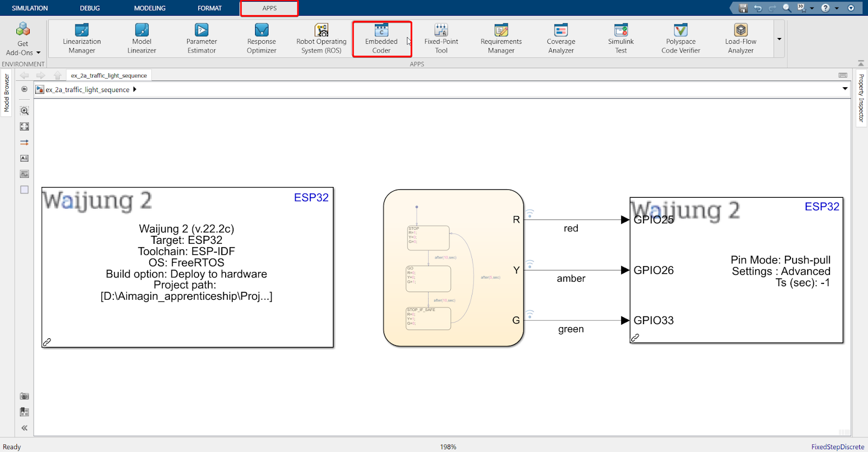The height and width of the screenshot is (452, 868).
Task: Open Coverage Analyzer app
Action: coord(561,38)
